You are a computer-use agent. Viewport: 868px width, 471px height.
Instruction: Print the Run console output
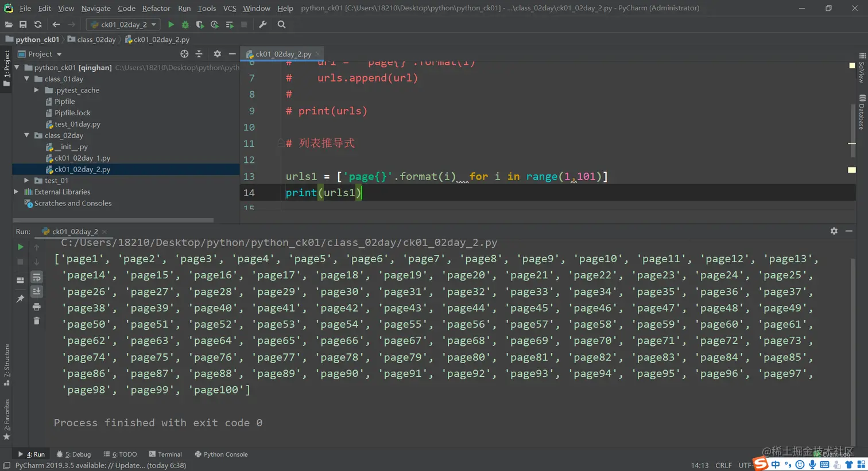click(x=37, y=307)
